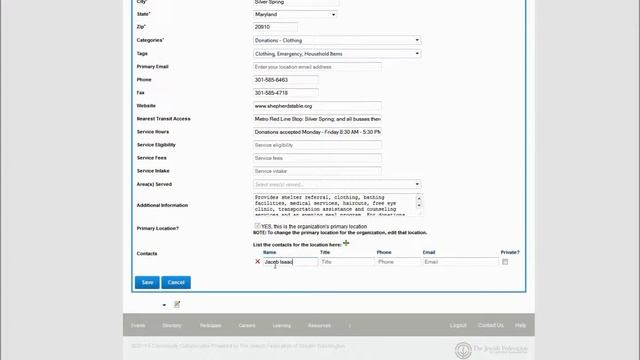Click the contact Email input field
This screenshot has width=640, height=360.
pos(460,262)
